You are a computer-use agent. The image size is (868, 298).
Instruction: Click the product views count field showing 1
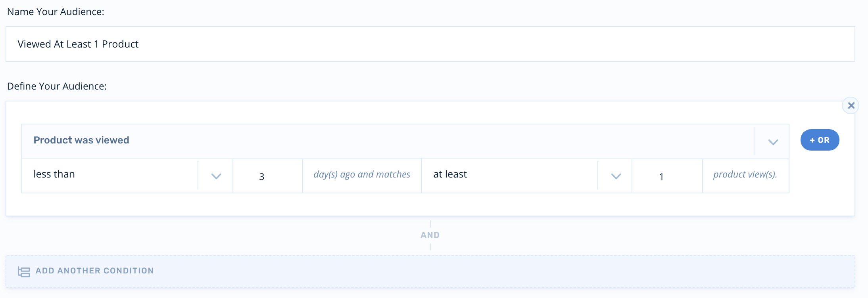tap(666, 176)
